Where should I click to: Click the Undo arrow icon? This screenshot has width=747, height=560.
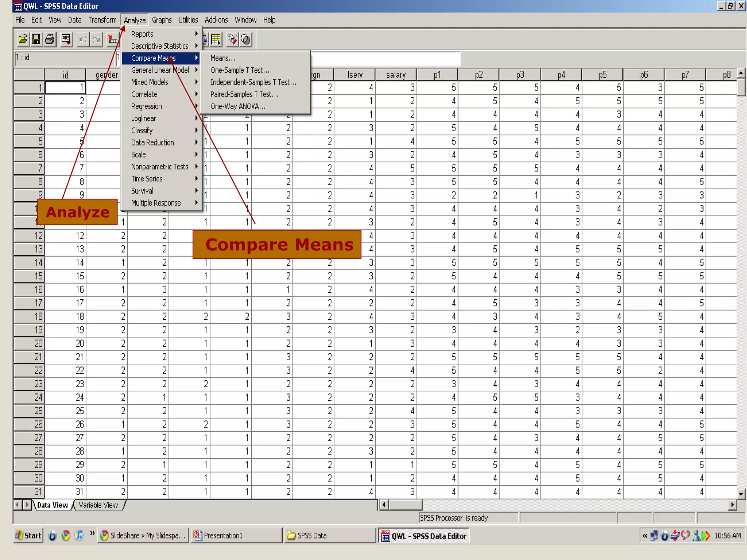click(x=83, y=39)
